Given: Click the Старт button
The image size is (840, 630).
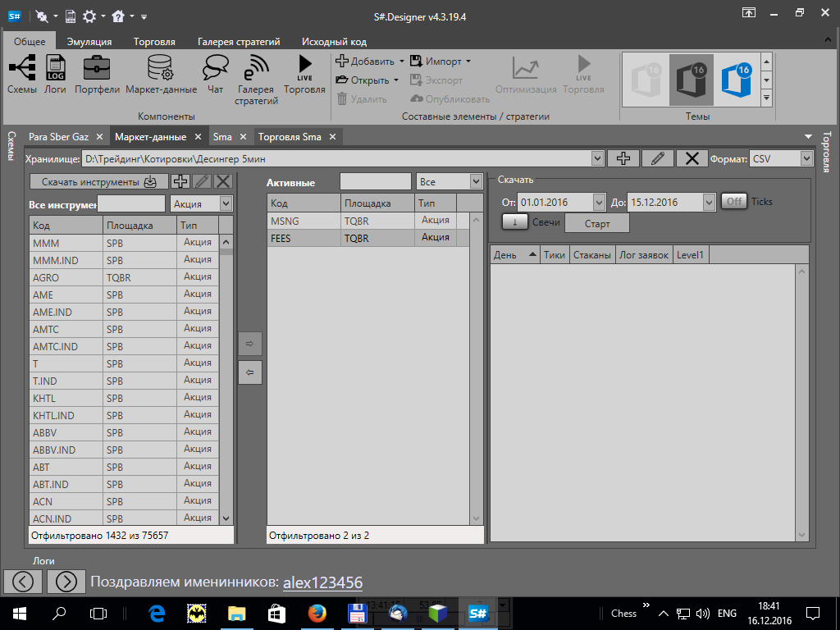Looking at the screenshot, I should click(x=597, y=223).
